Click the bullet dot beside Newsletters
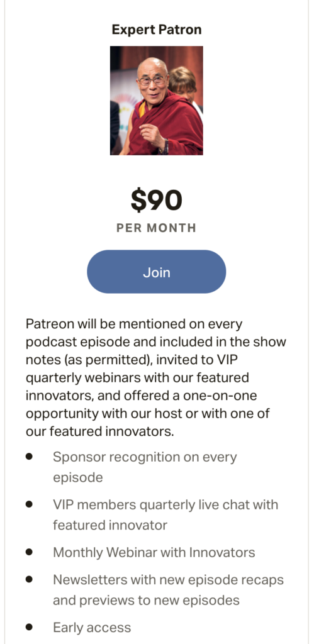This screenshot has height=644, width=314. pyautogui.click(x=29, y=579)
